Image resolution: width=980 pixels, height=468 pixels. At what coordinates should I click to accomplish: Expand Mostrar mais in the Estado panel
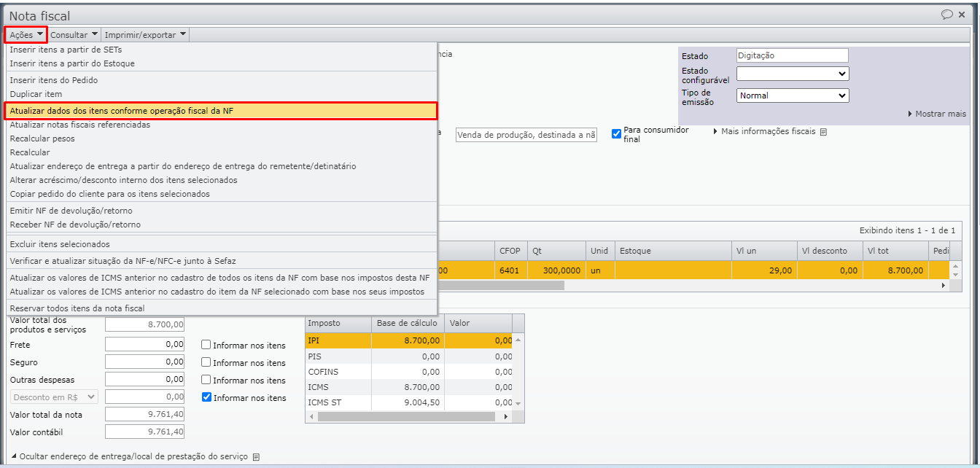point(937,114)
